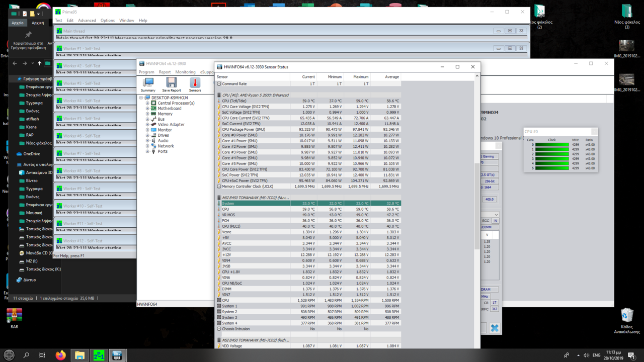Open Prime95 Test menu
Image resolution: width=644 pixels, height=362 pixels.
(58, 21)
